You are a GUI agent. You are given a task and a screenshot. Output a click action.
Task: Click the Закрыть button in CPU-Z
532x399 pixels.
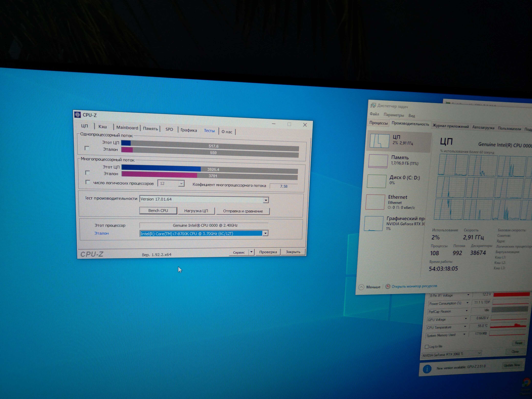tap(293, 252)
